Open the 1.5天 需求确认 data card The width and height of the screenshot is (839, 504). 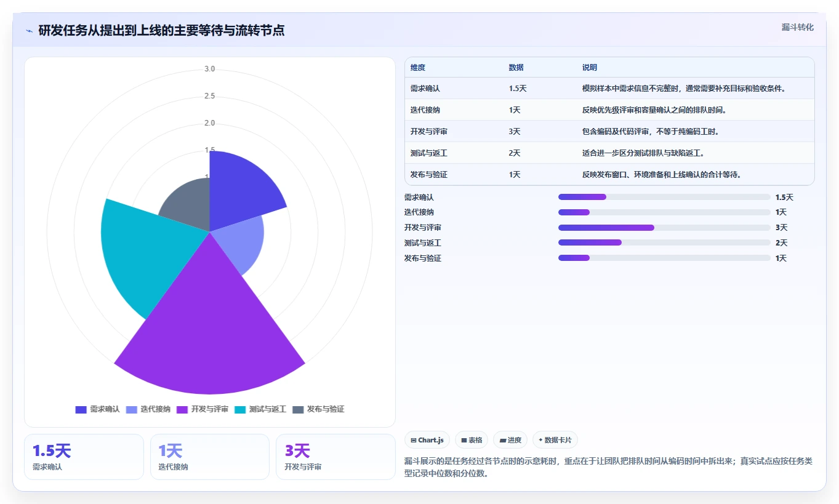(84, 457)
